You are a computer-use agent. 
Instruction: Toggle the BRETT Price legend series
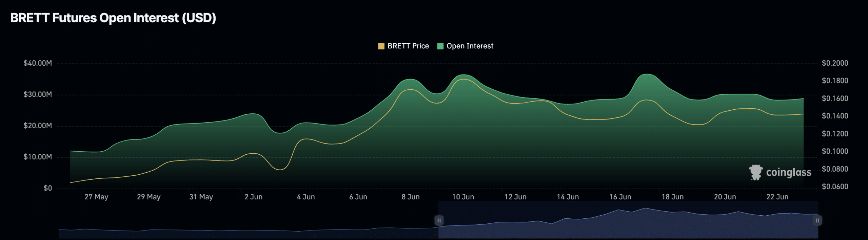point(403,46)
